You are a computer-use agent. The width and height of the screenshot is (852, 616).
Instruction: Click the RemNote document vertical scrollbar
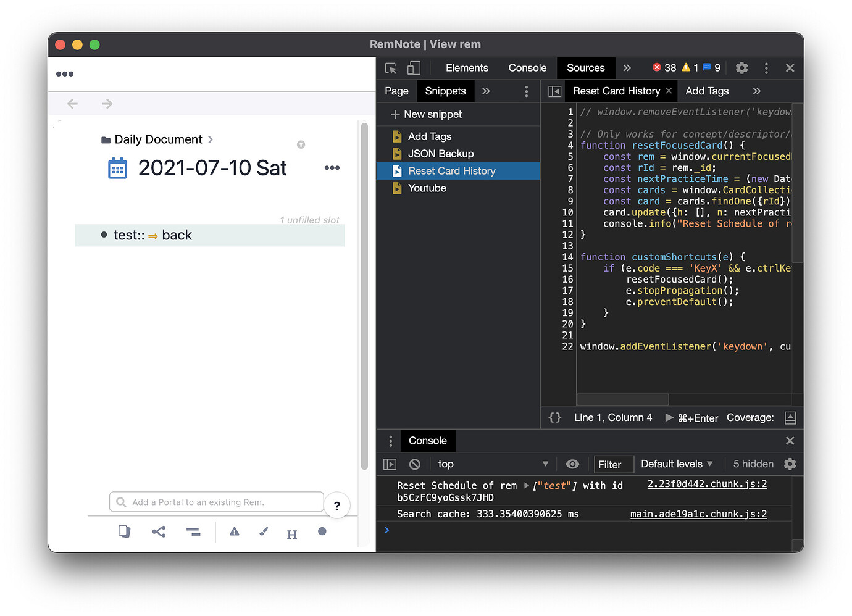364,297
